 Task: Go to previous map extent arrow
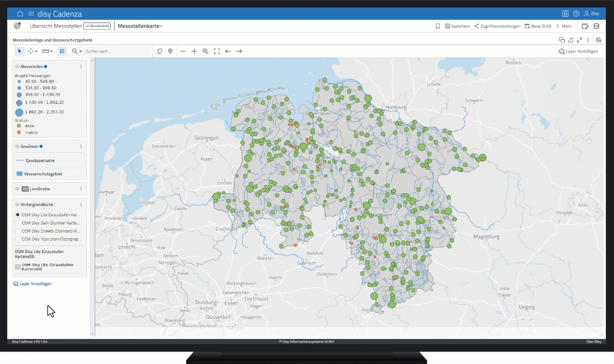coord(228,51)
